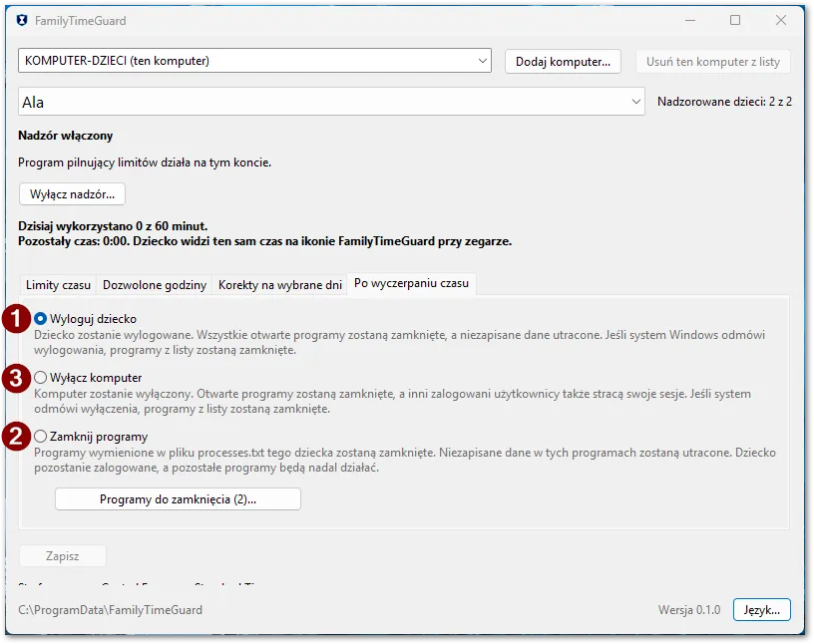This screenshot has width=814, height=644.
Task: Click the Dzisiaj wykorzystano 0 z 60 minut text
Action: click(x=113, y=226)
